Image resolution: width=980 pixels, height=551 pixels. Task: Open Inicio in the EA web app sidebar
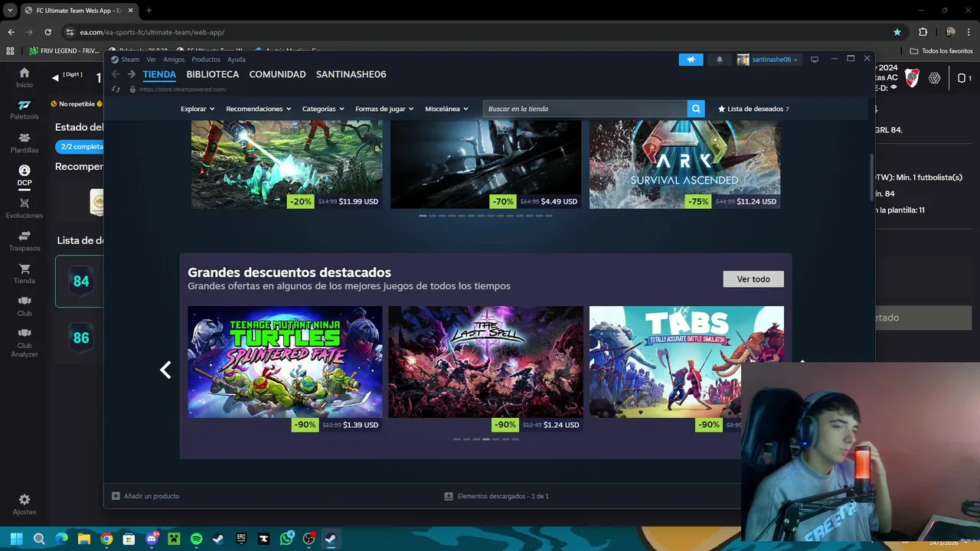tap(24, 77)
